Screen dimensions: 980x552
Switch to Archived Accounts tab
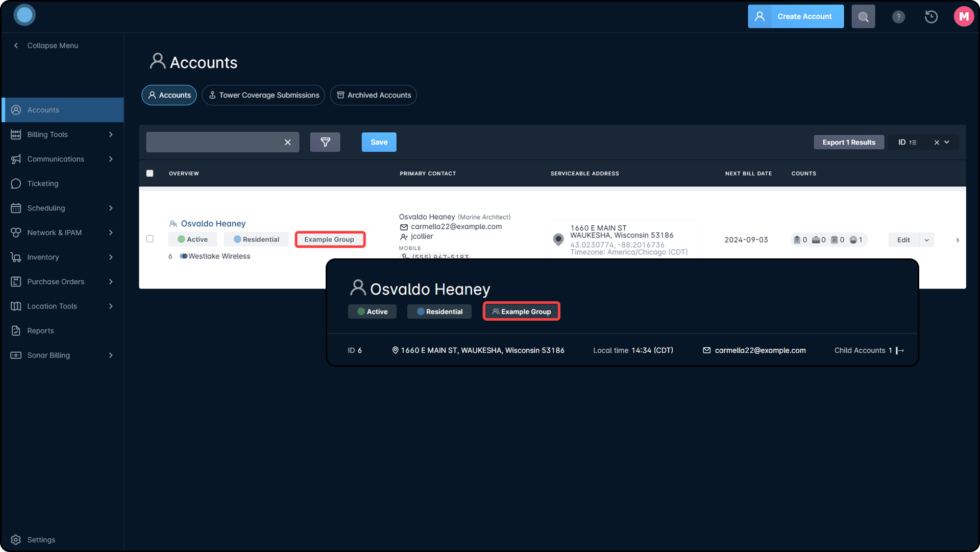(374, 95)
